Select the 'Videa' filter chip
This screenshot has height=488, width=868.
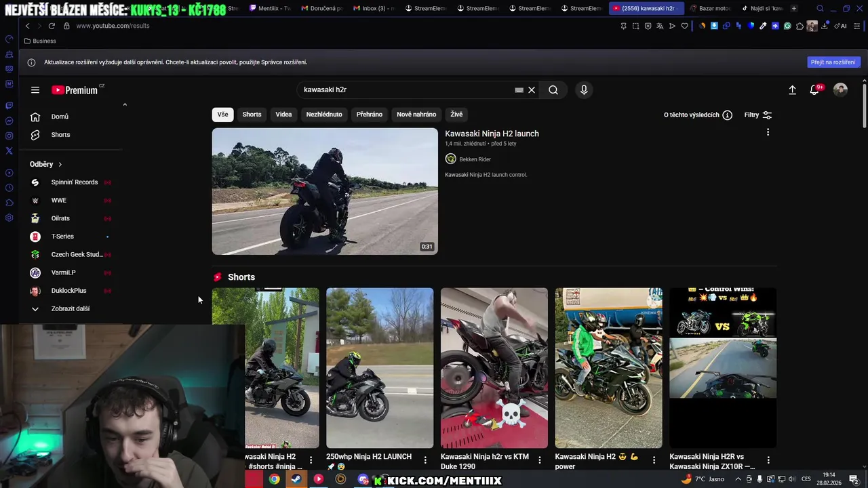coord(283,115)
